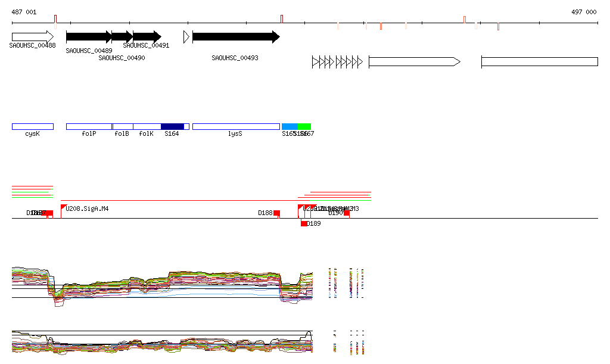Select the folB segment box

[123, 126]
